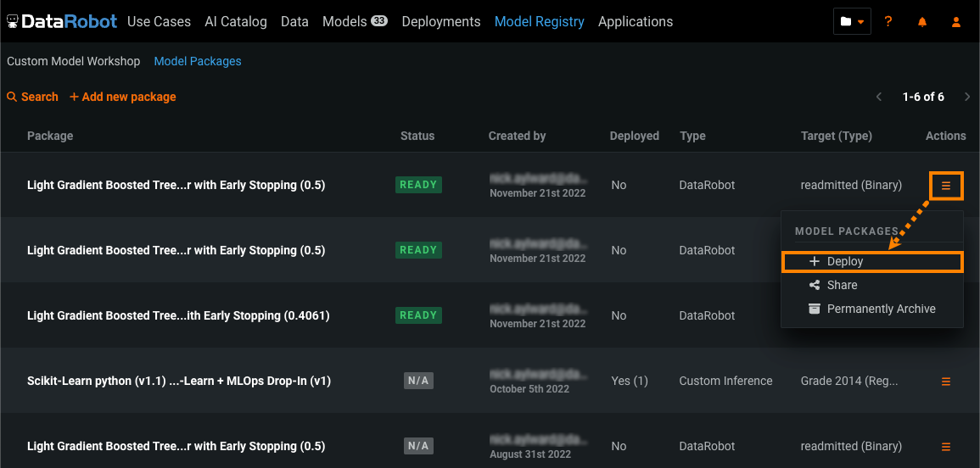Viewport: 980px width, 468px height.
Task: Open actions menu for August 31st package
Action: (x=946, y=447)
